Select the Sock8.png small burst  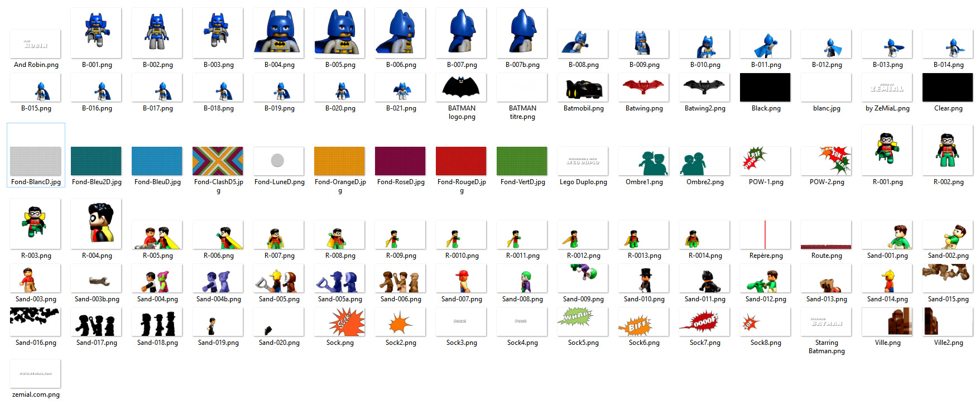pyautogui.click(x=766, y=322)
